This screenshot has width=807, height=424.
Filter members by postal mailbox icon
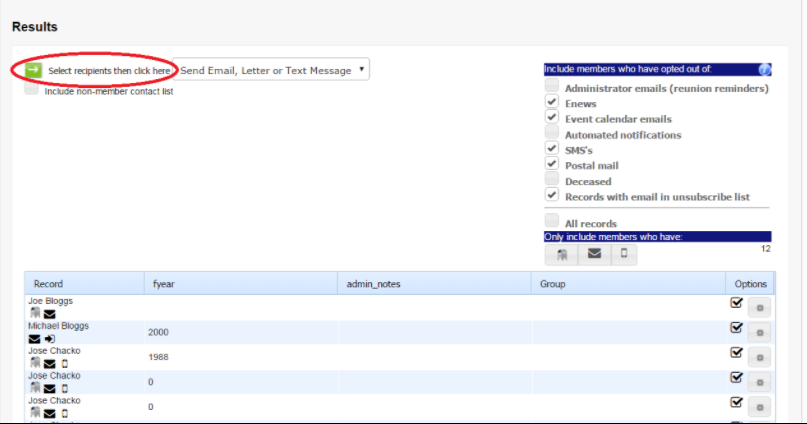563,254
